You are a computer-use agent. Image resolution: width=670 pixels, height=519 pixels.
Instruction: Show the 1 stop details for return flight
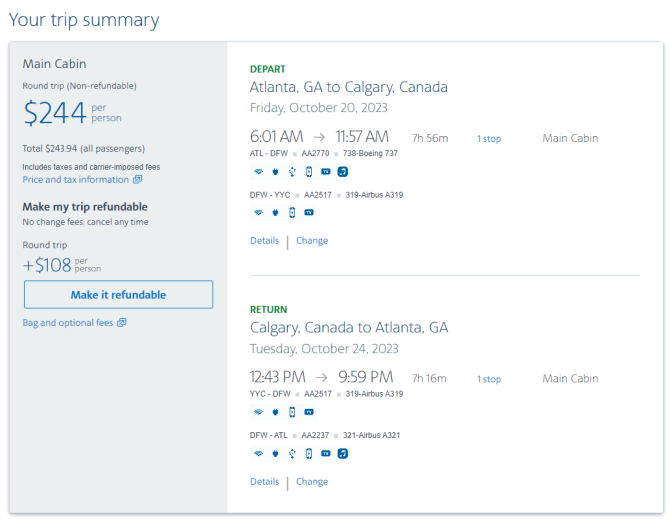[489, 379]
